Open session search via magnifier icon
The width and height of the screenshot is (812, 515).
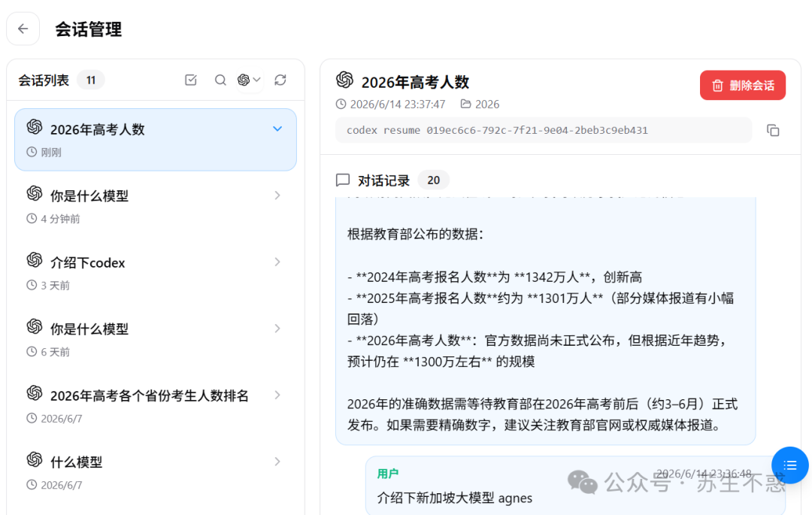[220, 80]
